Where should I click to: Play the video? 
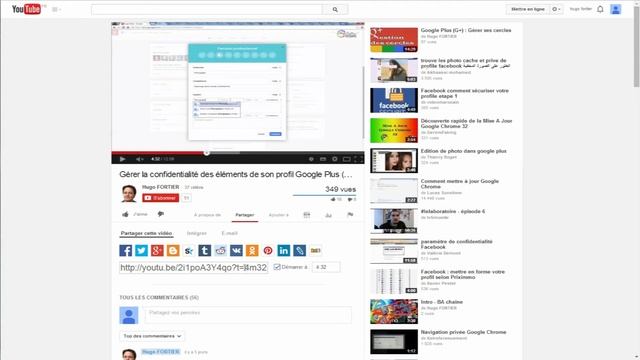(122, 159)
